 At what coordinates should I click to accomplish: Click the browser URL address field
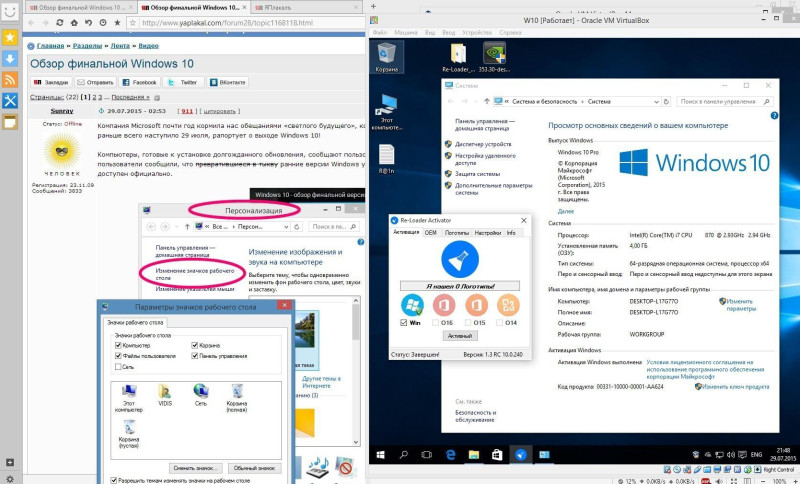tap(245, 22)
